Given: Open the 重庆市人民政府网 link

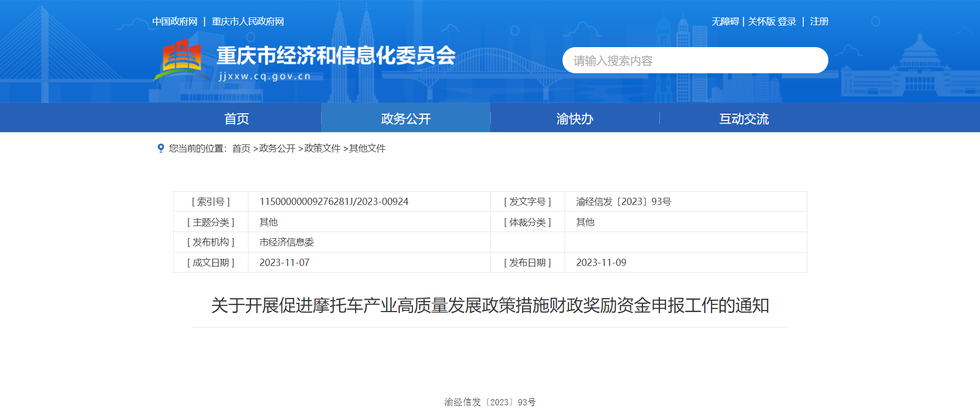Looking at the screenshot, I should tap(248, 22).
